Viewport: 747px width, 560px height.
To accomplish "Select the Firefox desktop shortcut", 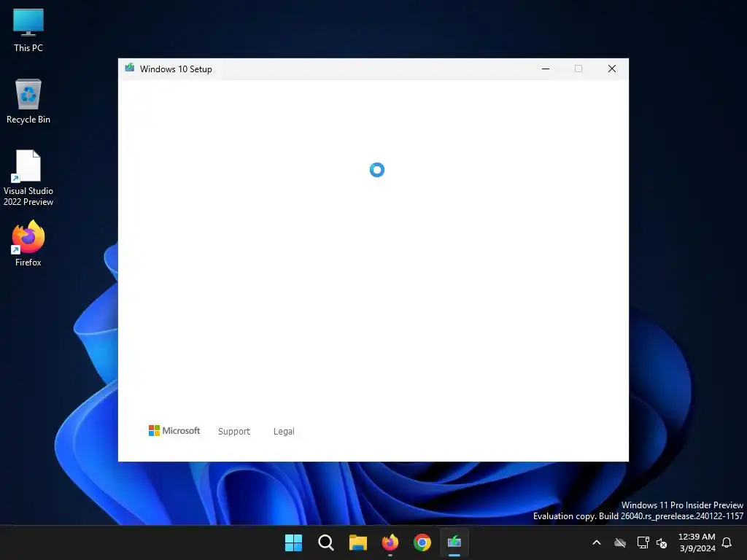I will (x=28, y=244).
